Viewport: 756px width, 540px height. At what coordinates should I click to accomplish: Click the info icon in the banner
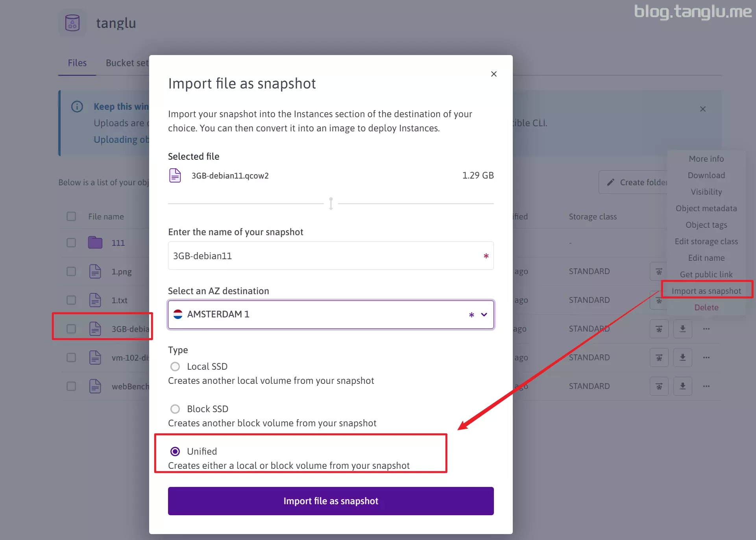coord(77,107)
